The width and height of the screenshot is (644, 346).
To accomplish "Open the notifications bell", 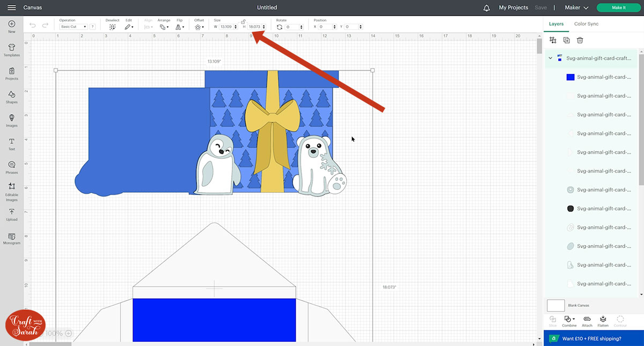I will click(x=486, y=8).
